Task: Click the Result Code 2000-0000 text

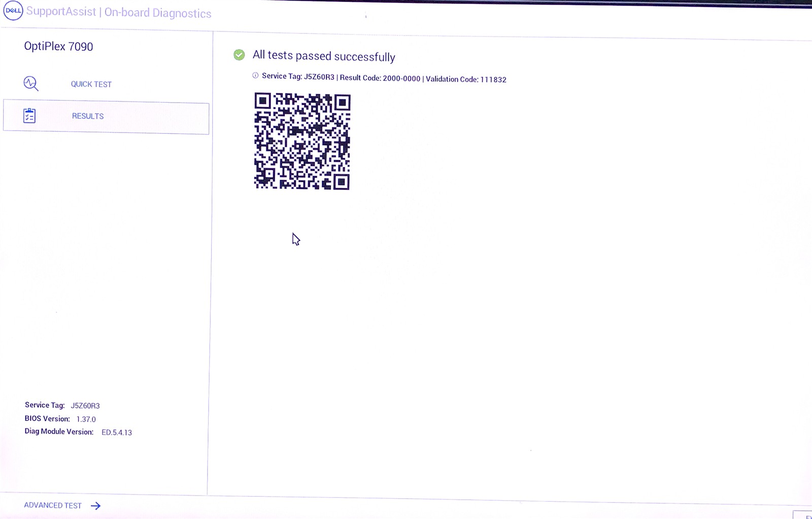Action: click(x=380, y=78)
